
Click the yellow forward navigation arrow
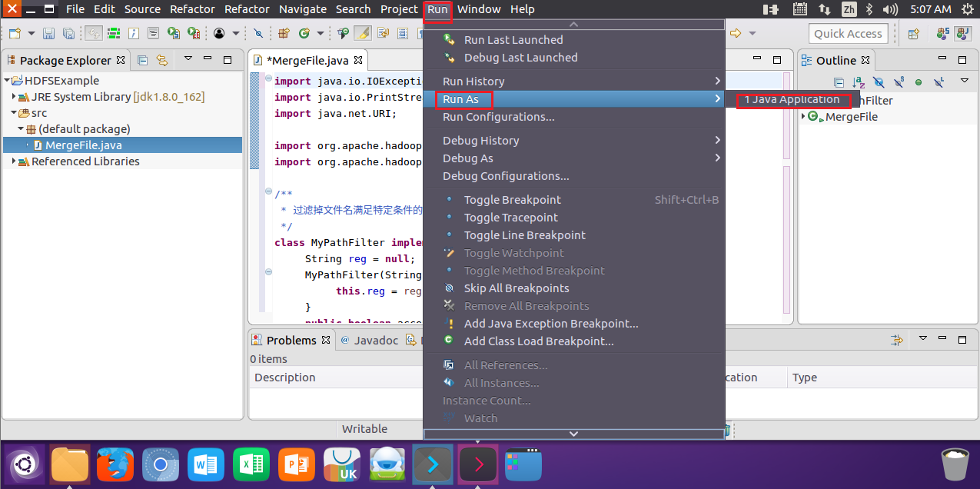[736, 33]
